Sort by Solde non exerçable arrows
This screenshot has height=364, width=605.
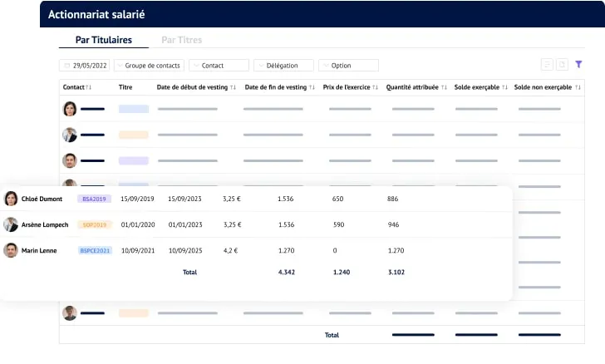[x=578, y=87]
